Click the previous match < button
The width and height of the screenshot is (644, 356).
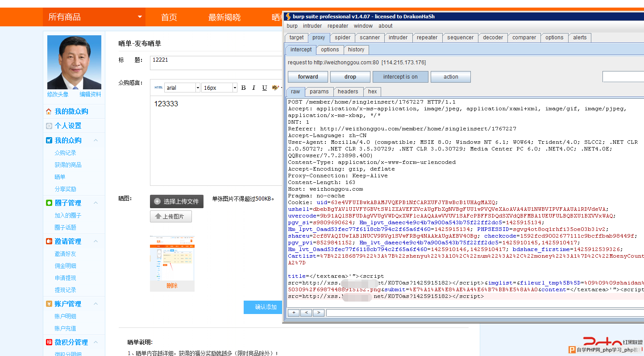point(306,313)
